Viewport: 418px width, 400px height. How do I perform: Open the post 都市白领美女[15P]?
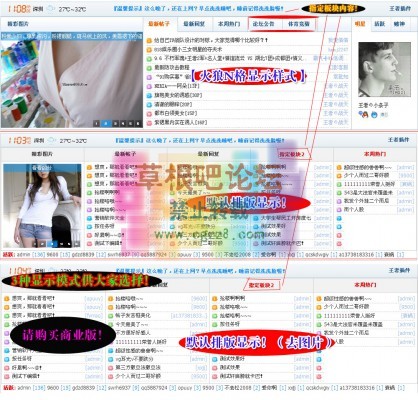coord(176,114)
